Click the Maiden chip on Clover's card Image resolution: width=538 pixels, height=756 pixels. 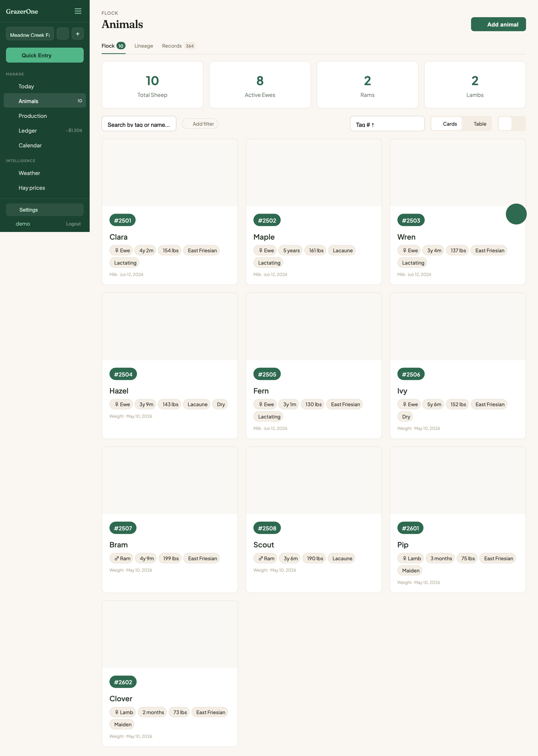tap(122, 725)
